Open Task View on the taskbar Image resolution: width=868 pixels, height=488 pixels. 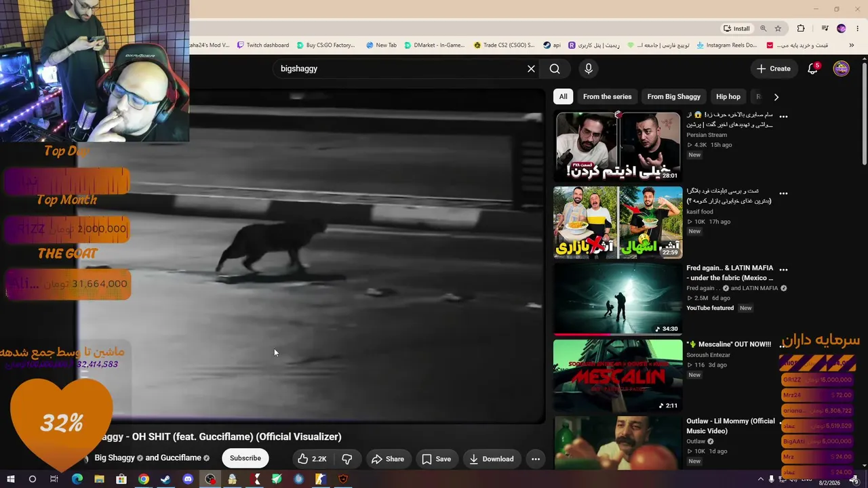pyautogui.click(x=54, y=479)
